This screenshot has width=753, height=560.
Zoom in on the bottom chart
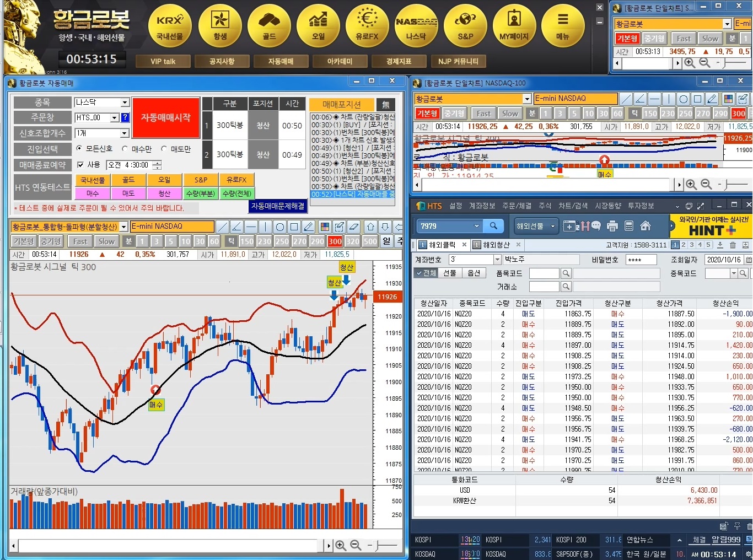[341, 545]
